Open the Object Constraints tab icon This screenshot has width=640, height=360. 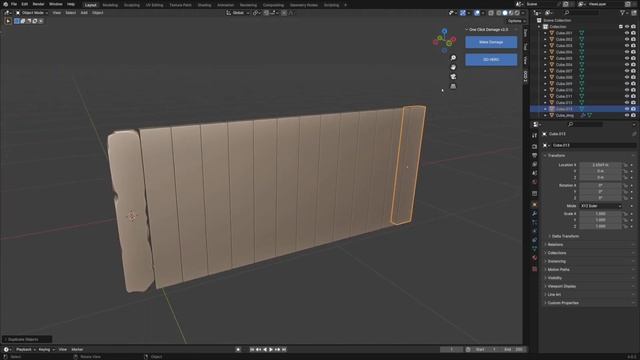(x=534, y=240)
